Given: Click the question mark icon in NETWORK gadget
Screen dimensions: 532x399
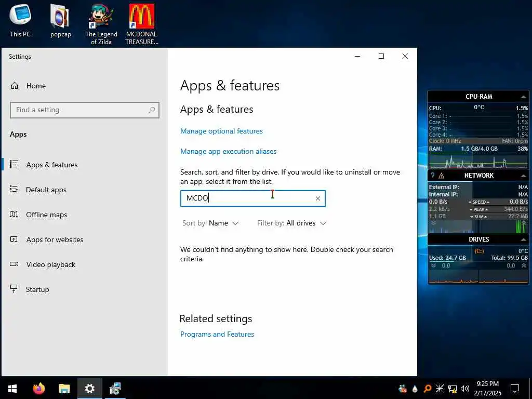Looking at the screenshot, I should coord(433,176).
